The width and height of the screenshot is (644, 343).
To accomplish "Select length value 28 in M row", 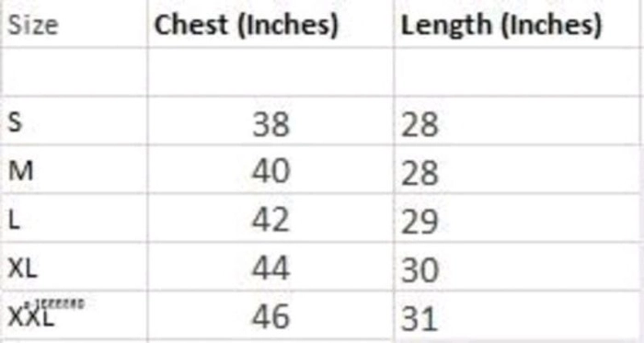I will click(x=517, y=169).
